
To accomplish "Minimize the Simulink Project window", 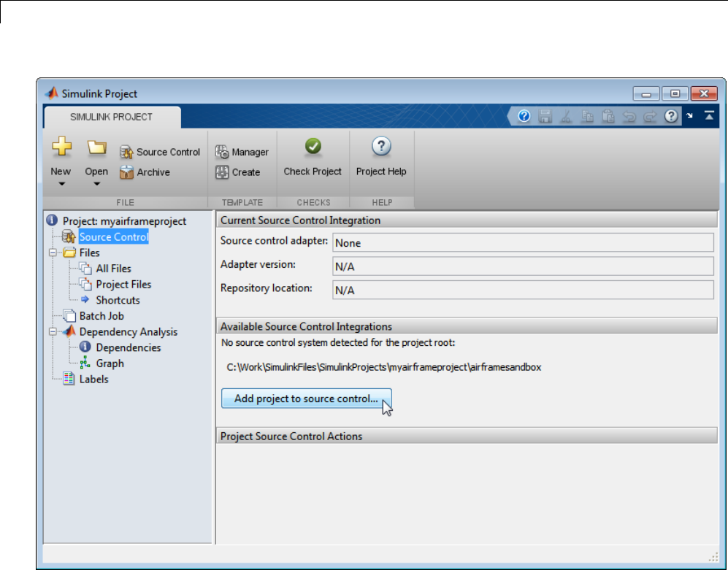I will (646, 93).
